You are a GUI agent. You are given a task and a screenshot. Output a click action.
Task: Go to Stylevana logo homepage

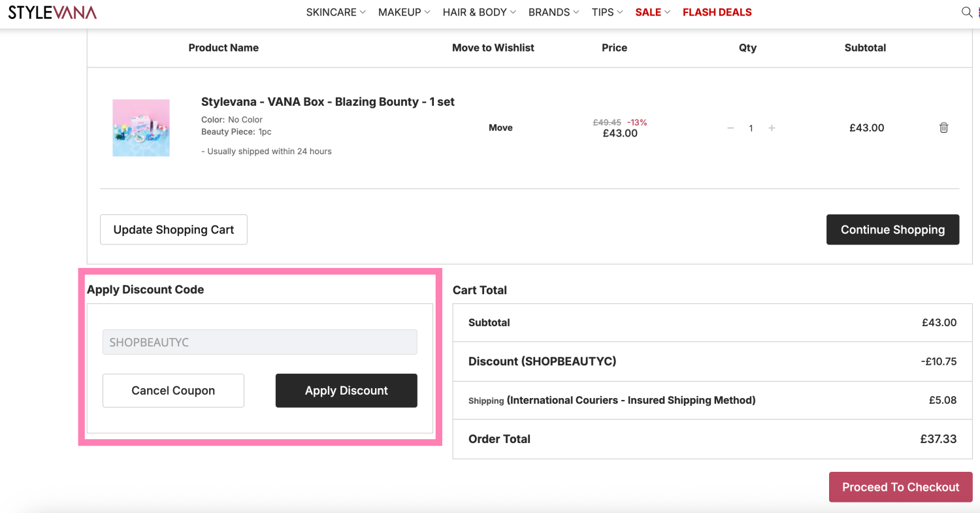52,12
